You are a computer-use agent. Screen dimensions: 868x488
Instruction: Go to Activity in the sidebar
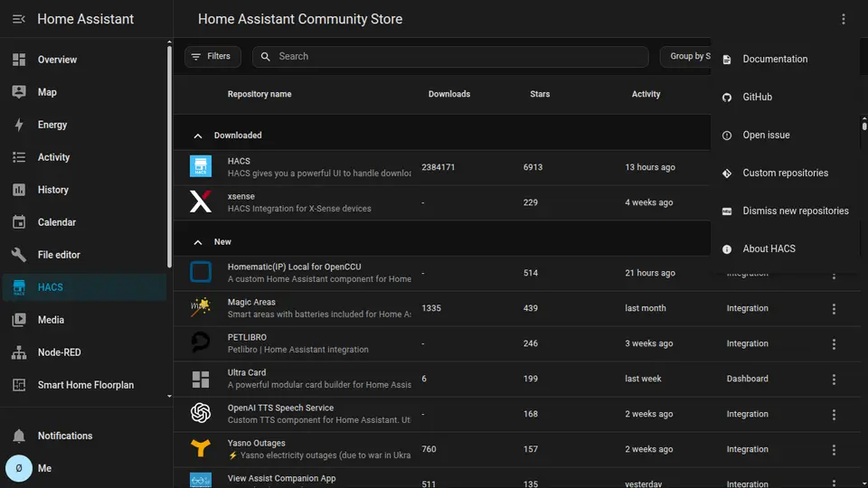(84, 157)
